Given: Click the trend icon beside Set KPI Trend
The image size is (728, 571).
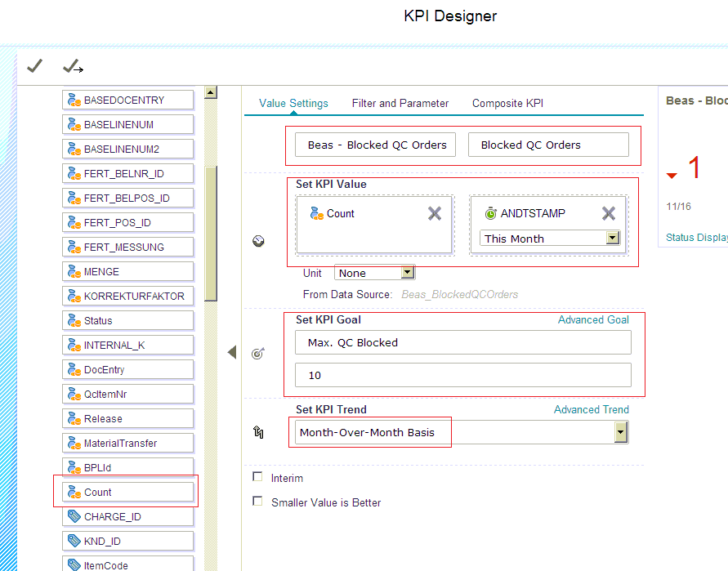Looking at the screenshot, I should coord(258,432).
